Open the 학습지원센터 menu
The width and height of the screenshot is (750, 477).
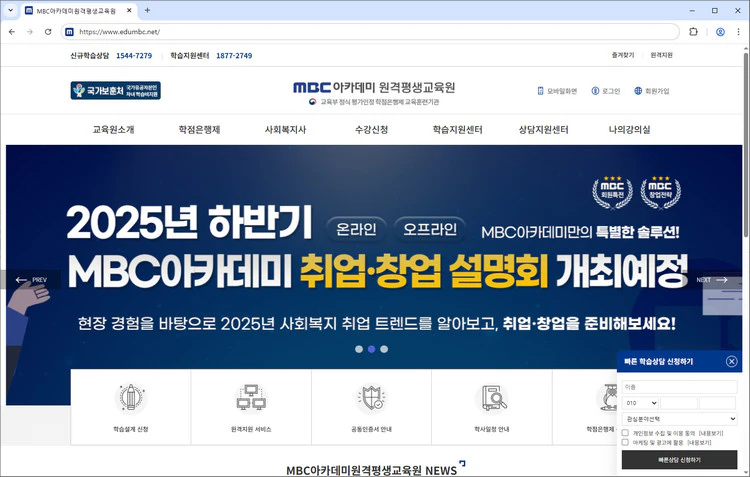(458, 129)
